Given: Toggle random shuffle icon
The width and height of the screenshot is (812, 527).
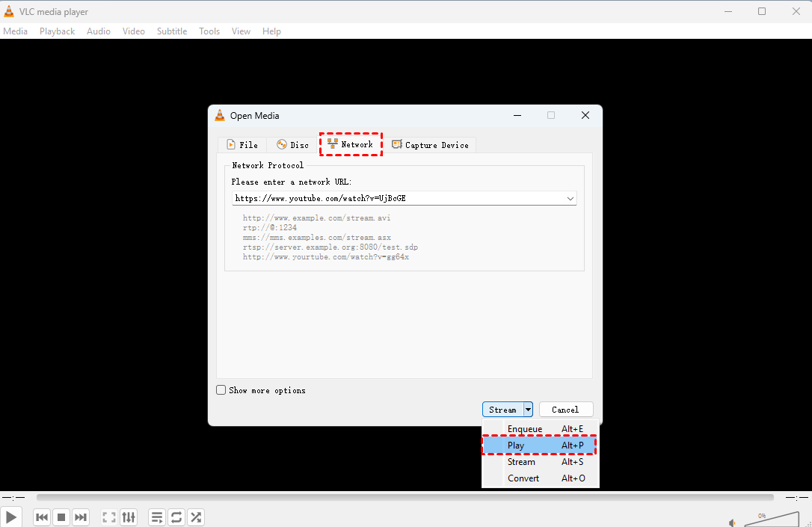Looking at the screenshot, I should [196, 517].
